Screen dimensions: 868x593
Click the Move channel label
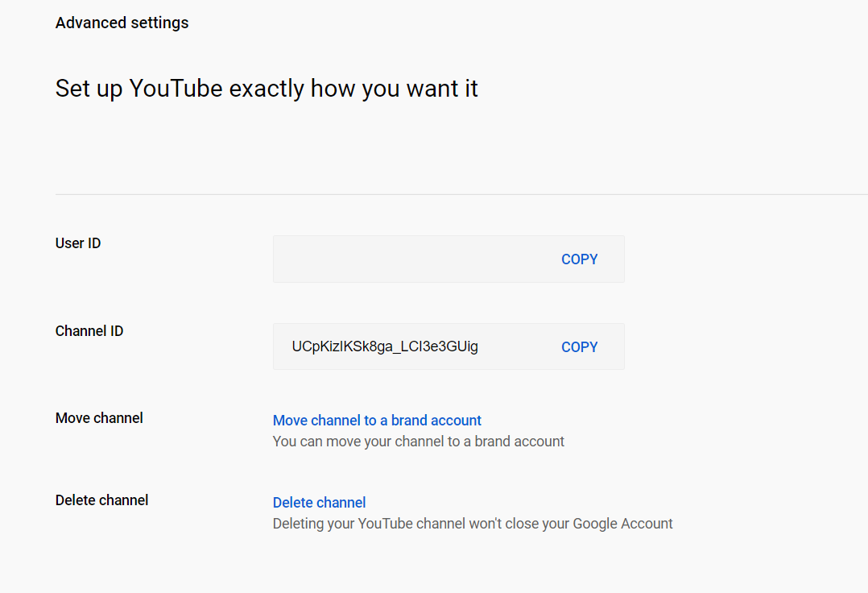coord(99,418)
